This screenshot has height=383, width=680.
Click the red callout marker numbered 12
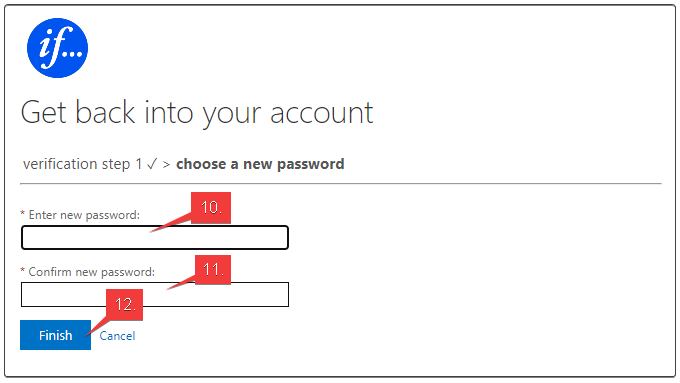(x=124, y=304)
